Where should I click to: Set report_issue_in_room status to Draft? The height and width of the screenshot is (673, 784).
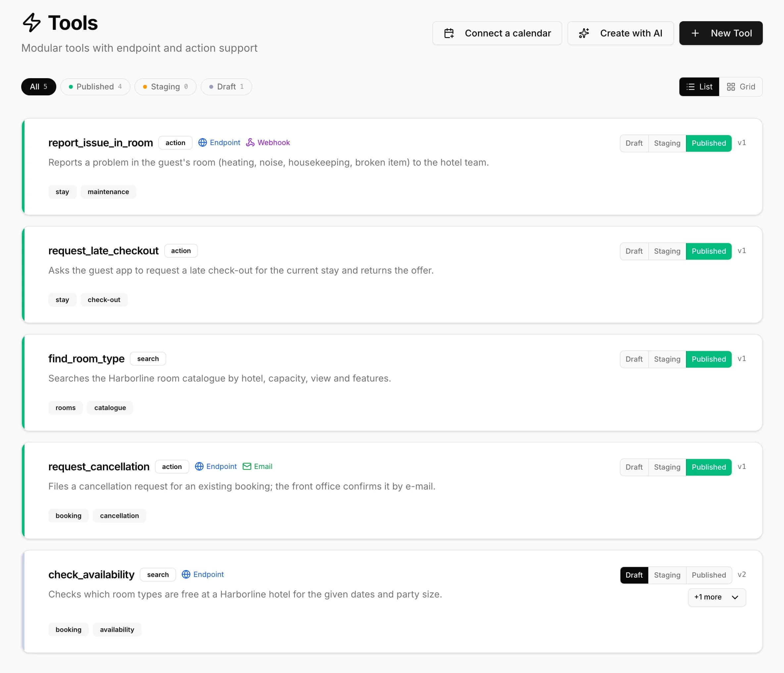tap(634, 143)
